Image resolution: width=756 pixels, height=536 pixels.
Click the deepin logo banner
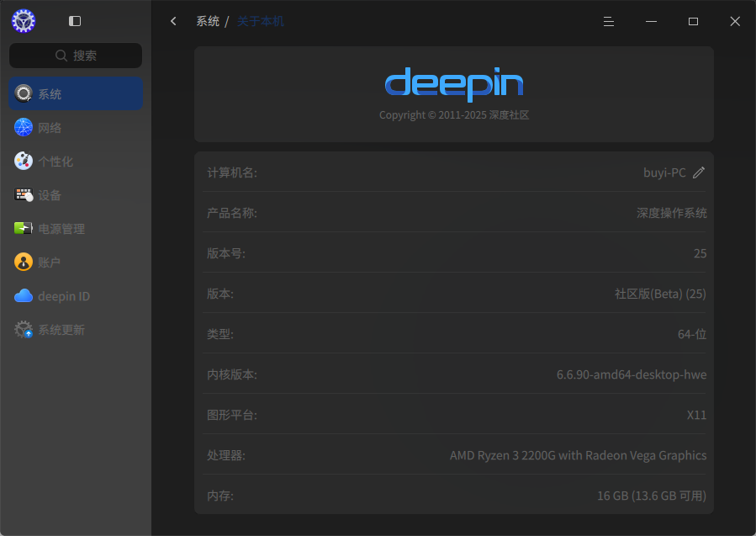pyautogui.click(x=454, y=83)
